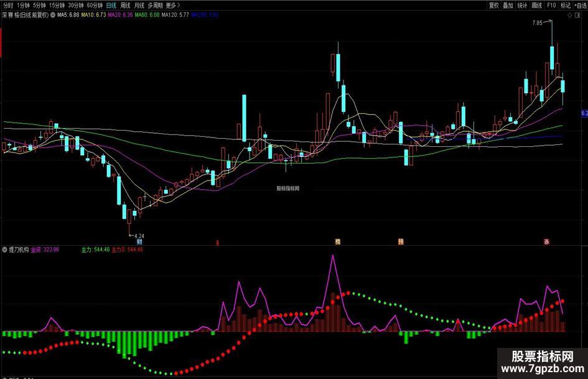Switch to the 月线 monthly chart
This screenshot has height=379, width=588.
click(x=139, y=5)
